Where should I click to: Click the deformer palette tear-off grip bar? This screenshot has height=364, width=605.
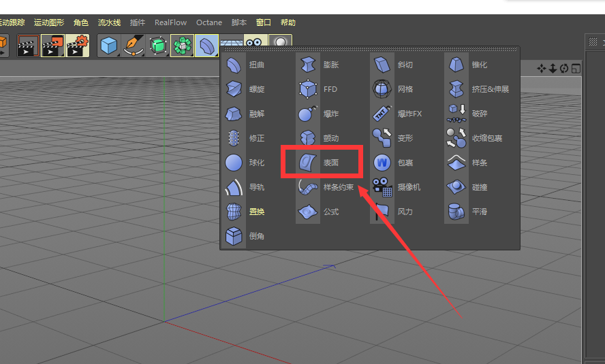pos(371,49)
